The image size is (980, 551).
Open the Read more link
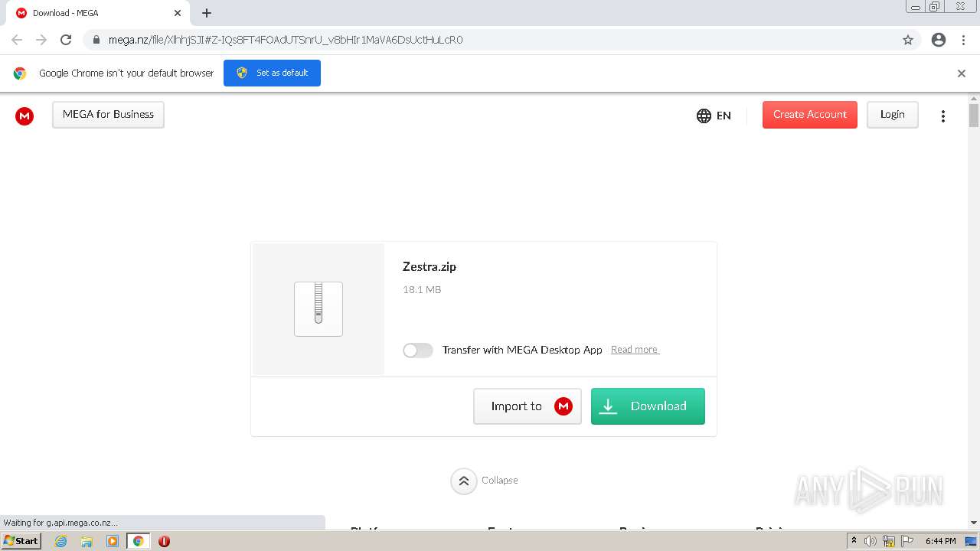coord(635,350)
